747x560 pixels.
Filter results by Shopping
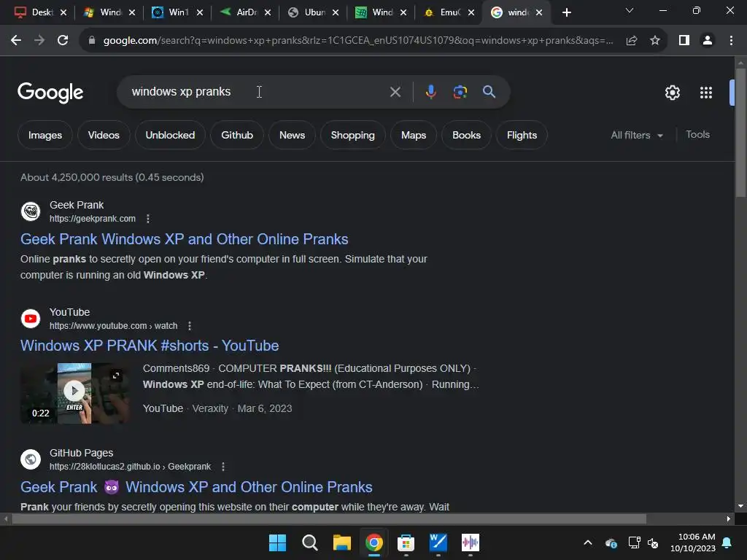pos(352,135)
